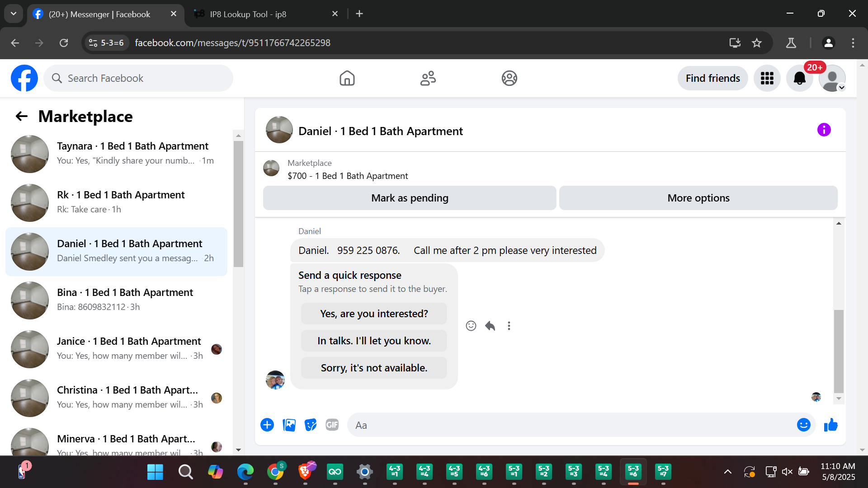868x488 pixels.
Task: Open Janice's apartment conversation
Action: coord(116,349)
